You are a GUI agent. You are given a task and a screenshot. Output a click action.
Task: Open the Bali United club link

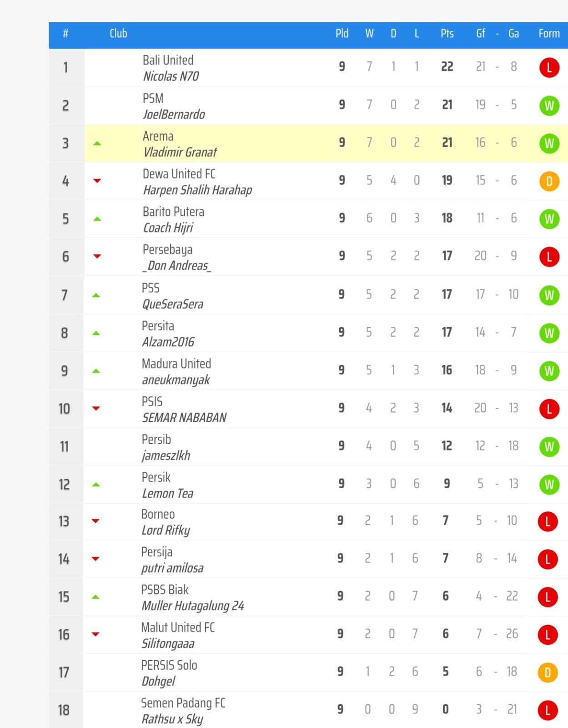168,60
